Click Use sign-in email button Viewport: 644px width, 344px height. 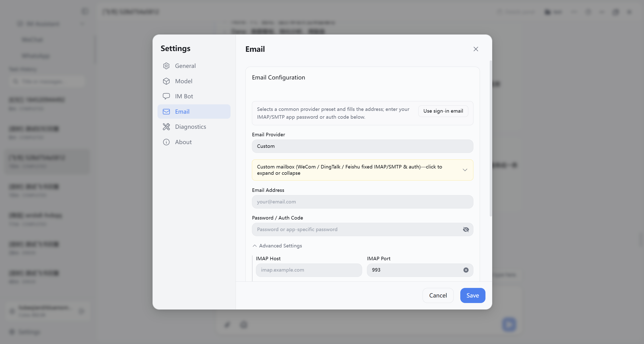(443, 111)
